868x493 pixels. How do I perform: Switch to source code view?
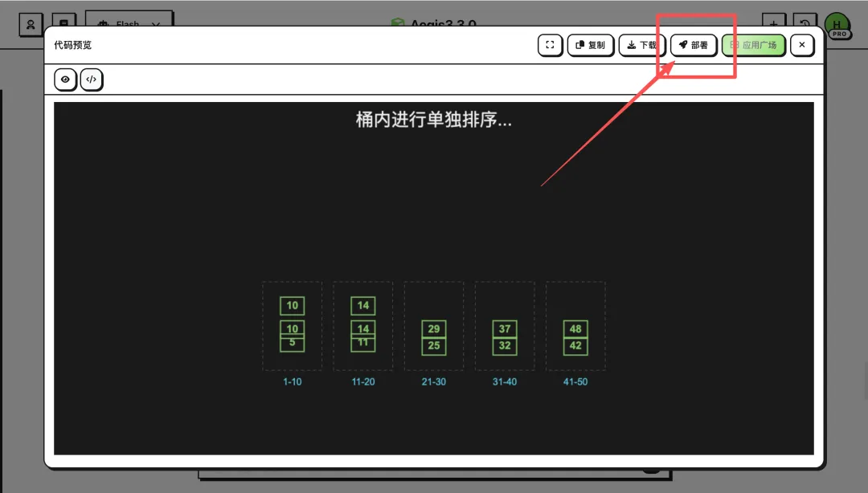point(92,79)
